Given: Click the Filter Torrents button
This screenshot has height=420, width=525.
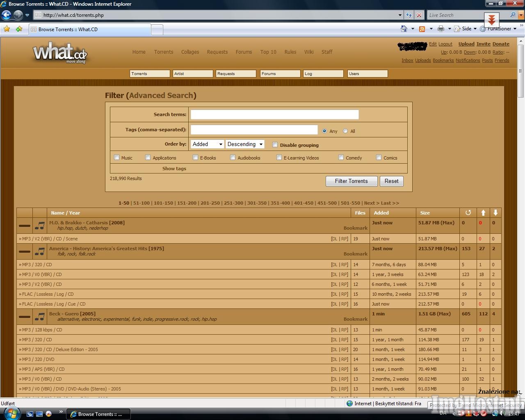Looking at the screenshot, I should [x=352, y=181].
